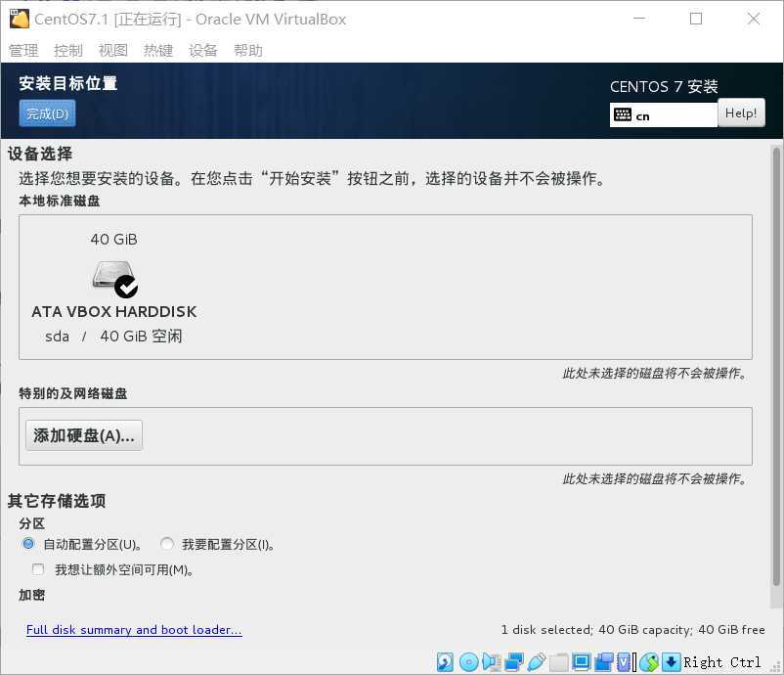Click the keyboard capture arrow icon
The image size is (784, 675).
point(671,662)
